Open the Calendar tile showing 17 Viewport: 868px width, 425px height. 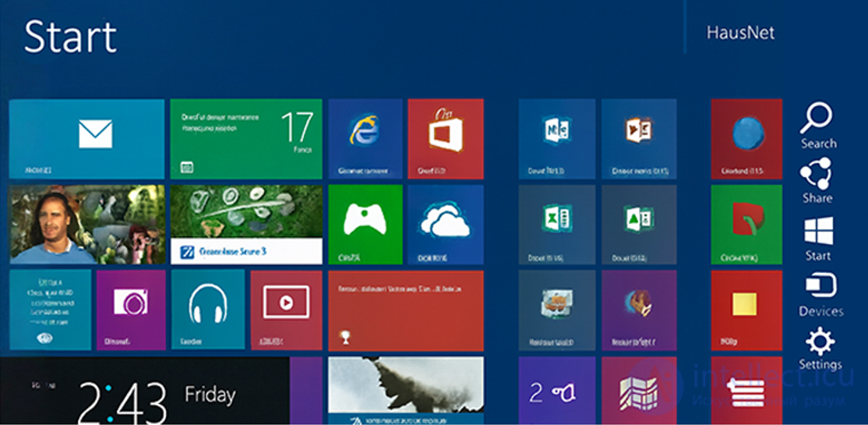point(246,139)
